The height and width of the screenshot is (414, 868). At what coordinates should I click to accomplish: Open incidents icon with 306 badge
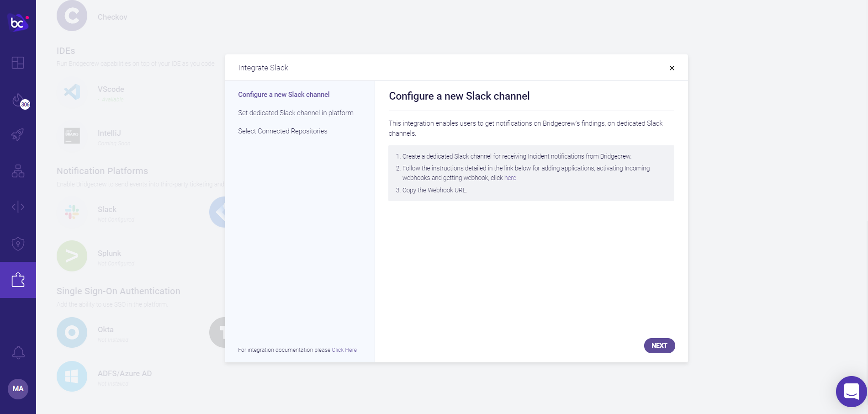[19, 100]
